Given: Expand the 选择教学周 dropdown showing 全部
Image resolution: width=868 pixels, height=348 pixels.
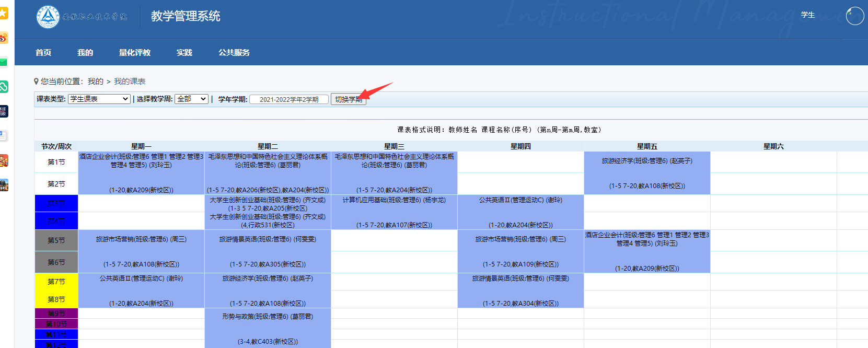Looking at the screenshot, I should [x=192, y=99].
